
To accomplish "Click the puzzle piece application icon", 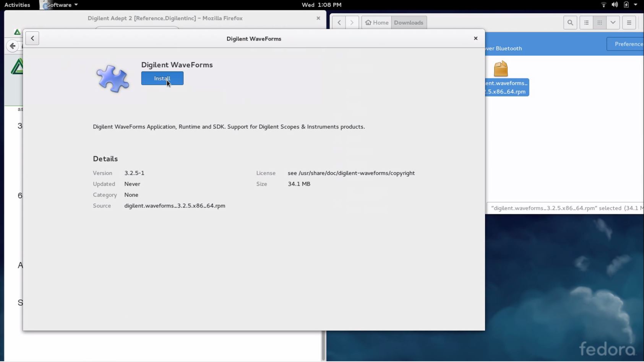I will pos(113,78).
